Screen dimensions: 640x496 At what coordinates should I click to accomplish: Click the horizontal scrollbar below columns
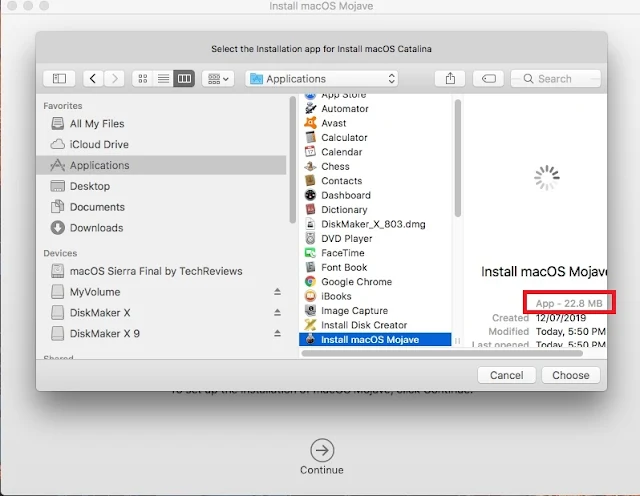point(442,353)
